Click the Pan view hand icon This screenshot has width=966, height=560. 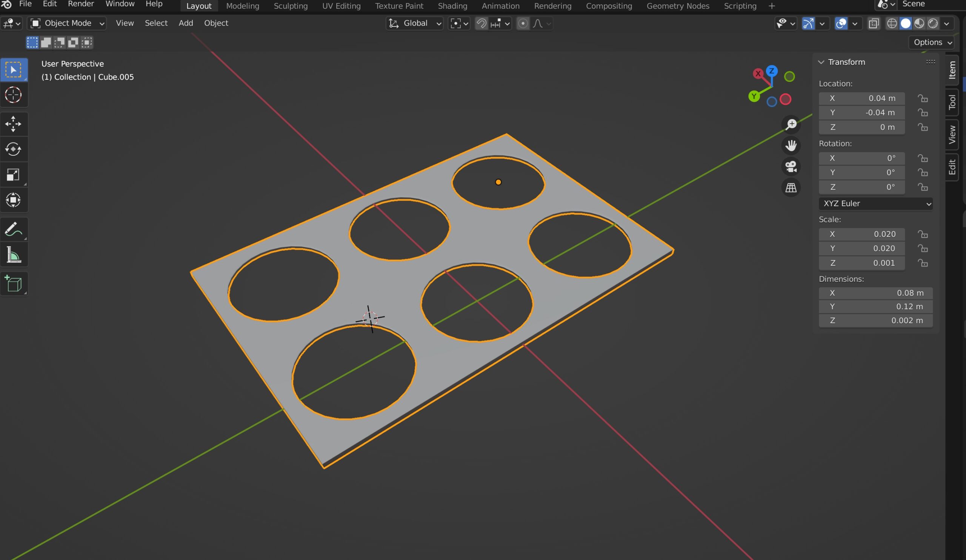click(x=791, y=145)
